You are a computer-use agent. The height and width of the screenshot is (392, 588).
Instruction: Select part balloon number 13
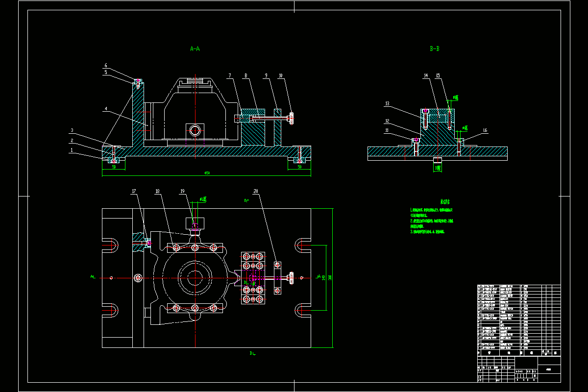pos(387,103)
